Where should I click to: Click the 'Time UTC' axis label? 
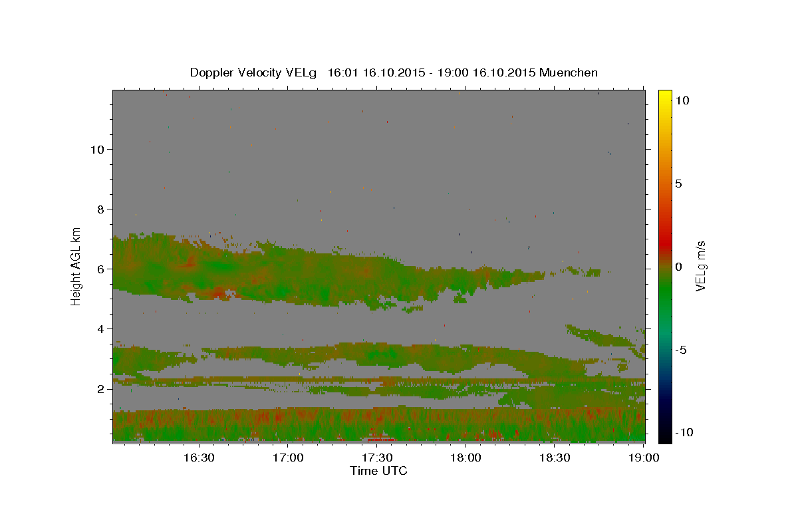[378, 471]
